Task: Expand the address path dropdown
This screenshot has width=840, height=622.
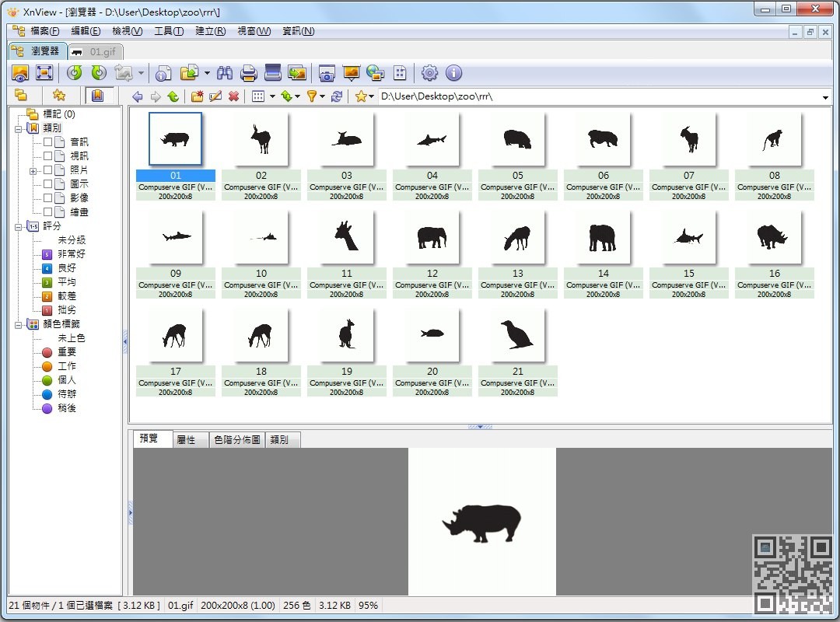Action: [825, 97]
